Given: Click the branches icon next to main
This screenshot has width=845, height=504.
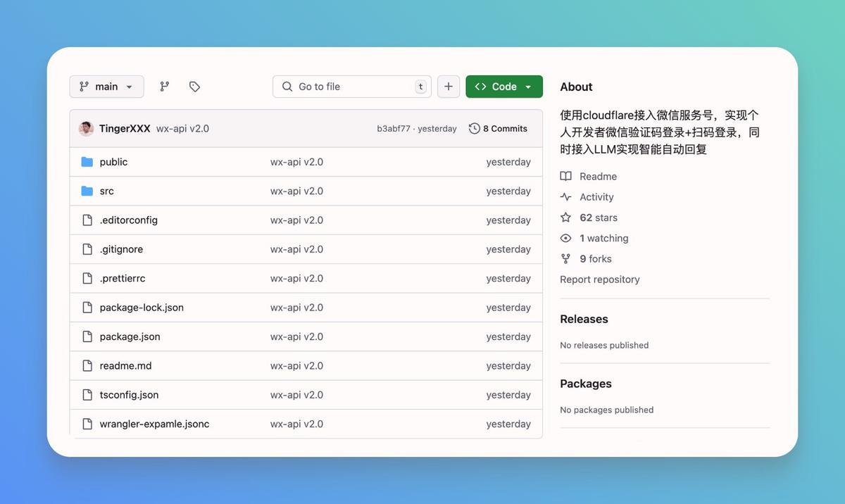Looking at the screenshot, I should tap(165, 87).
